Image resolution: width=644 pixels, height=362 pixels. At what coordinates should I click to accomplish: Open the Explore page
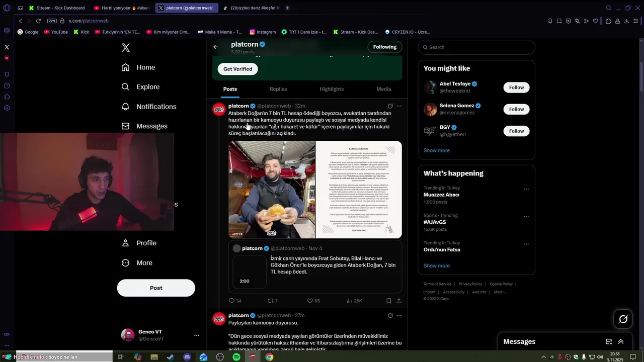point(140,87)
